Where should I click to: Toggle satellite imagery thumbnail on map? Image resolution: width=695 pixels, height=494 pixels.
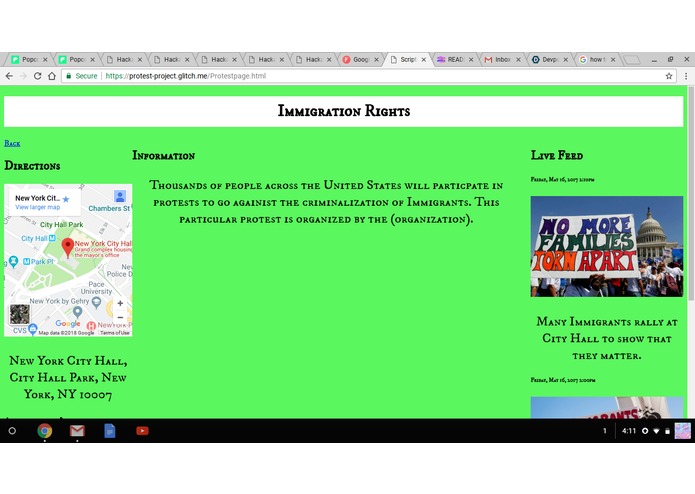pyautogui.click(x=20, y=315)
